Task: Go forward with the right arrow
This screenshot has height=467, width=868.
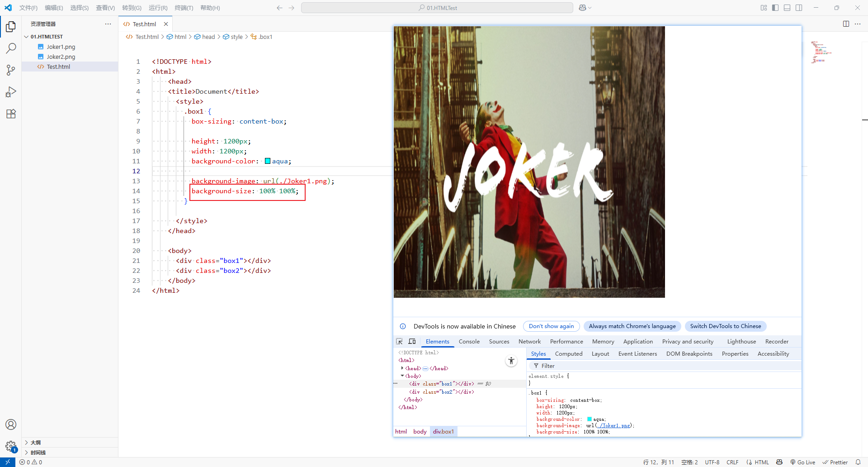Action: coord(291,8)
